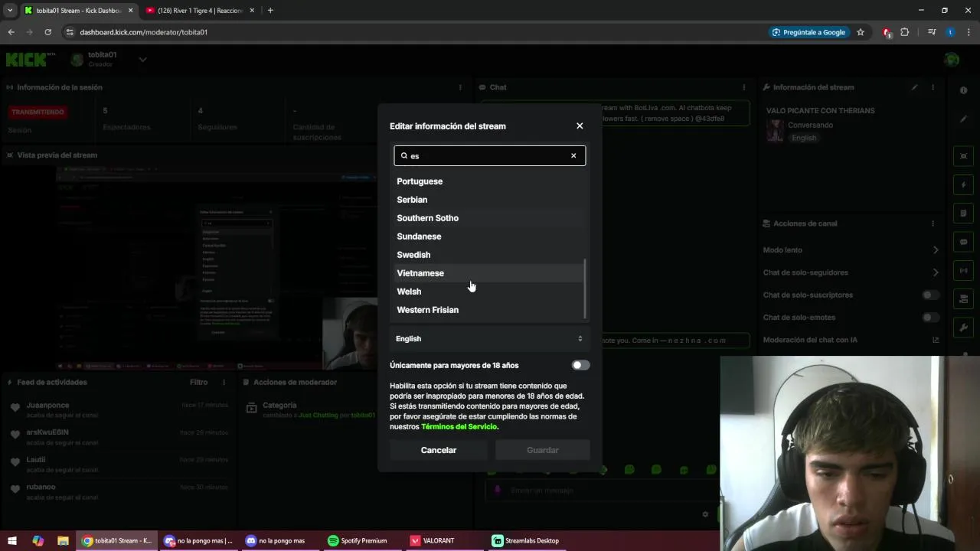Toggle stream preview widget in sidebar
This screenshot has width=980, height=551.
click(964, 157)
